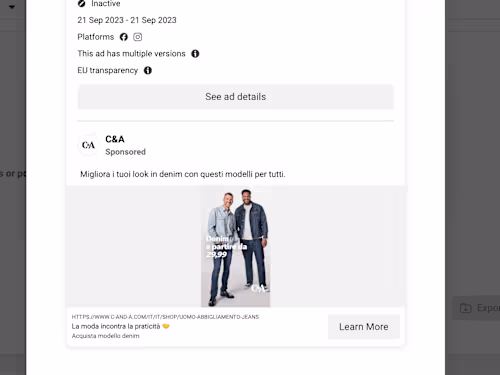The width and height of the screenshot is (500, 375).
Task: Click the C&A advertiser logo
Action: (88, 145)
